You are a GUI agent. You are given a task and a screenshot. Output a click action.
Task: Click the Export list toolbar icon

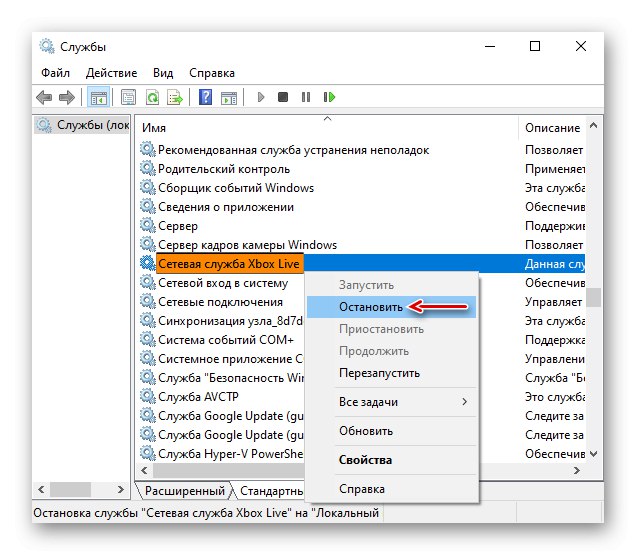(x=175, y=97)
